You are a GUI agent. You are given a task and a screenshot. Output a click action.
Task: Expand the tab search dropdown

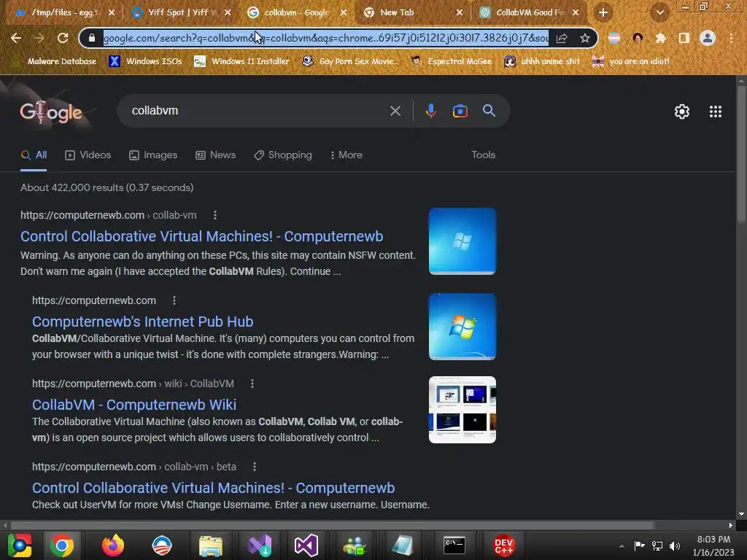tap(659, 12)
